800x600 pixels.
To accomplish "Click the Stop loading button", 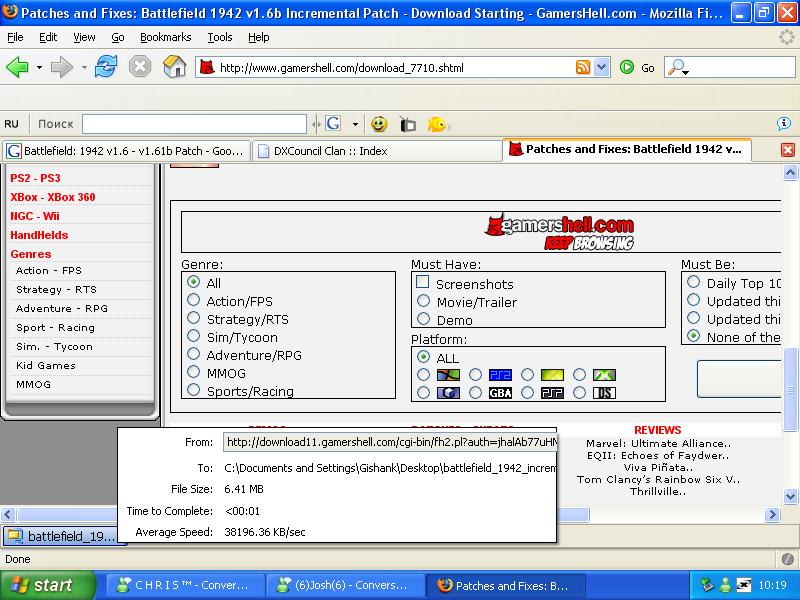I will click(x=140, y=67).
